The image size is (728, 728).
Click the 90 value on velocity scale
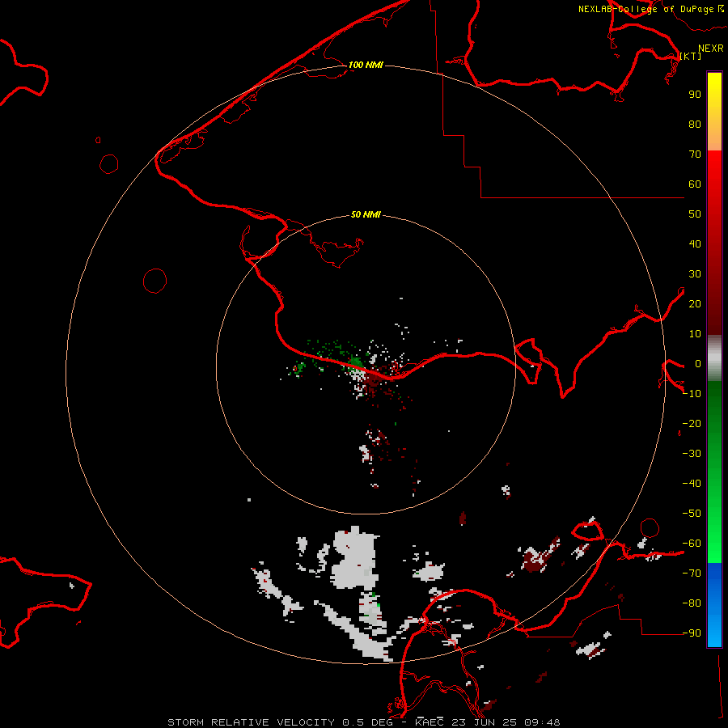point(695,95)
